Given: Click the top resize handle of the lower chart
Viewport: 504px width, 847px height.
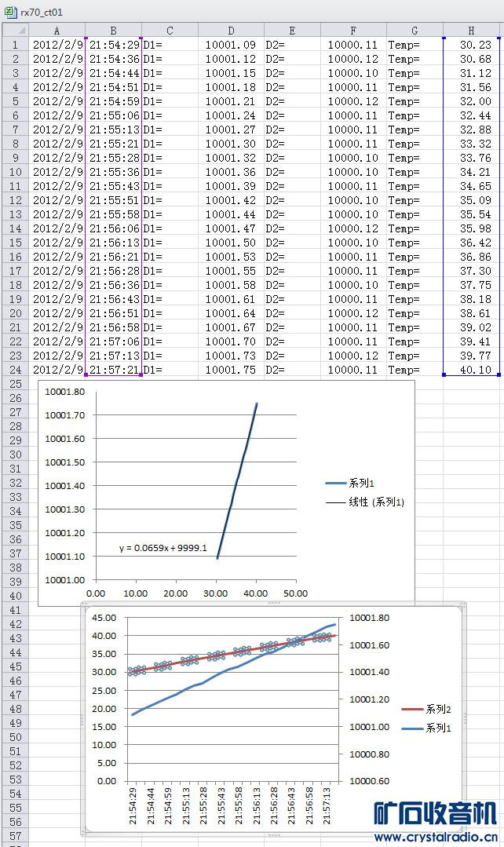Looking at the screenshot, I should click(x=274, y=602).
